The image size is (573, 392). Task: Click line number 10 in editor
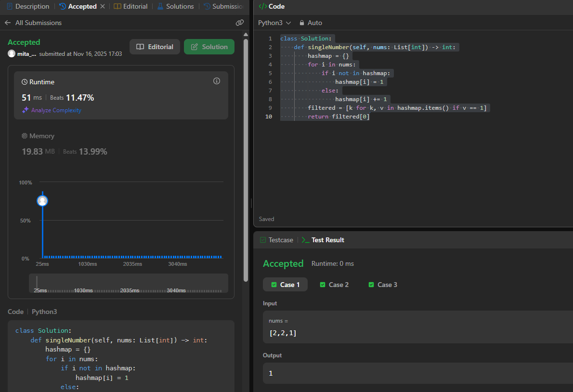pyautogui.click(x=269, y=117)
